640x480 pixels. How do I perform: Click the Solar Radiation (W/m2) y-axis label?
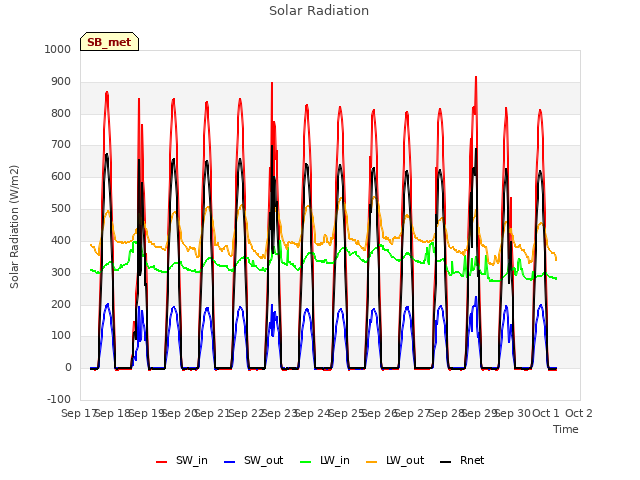[x=14, y=227]
